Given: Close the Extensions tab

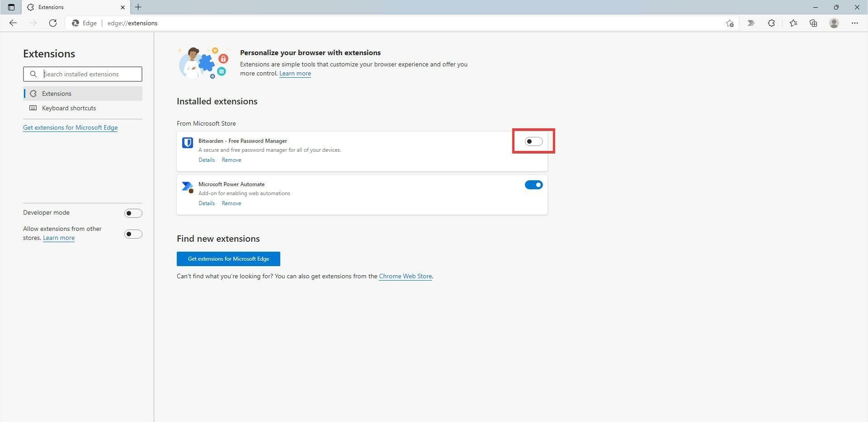Looking at the screenshot, I should click(123, 7).
